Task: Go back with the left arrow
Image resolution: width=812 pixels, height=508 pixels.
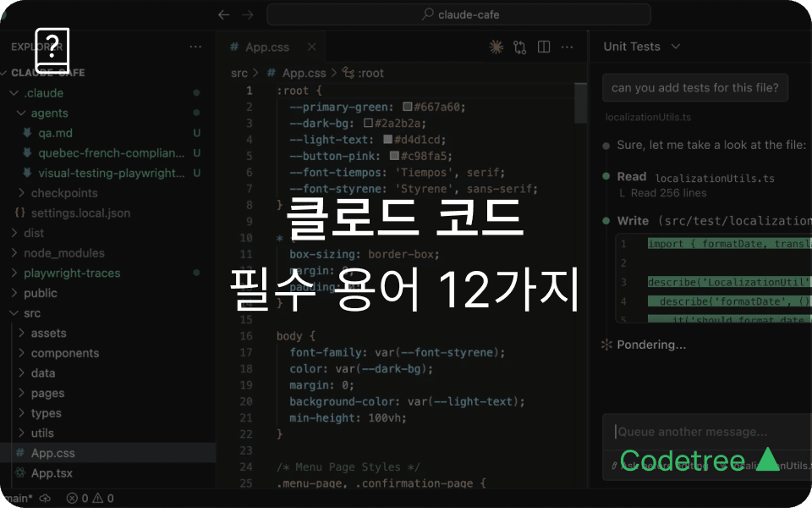Action: click(223, 15)
